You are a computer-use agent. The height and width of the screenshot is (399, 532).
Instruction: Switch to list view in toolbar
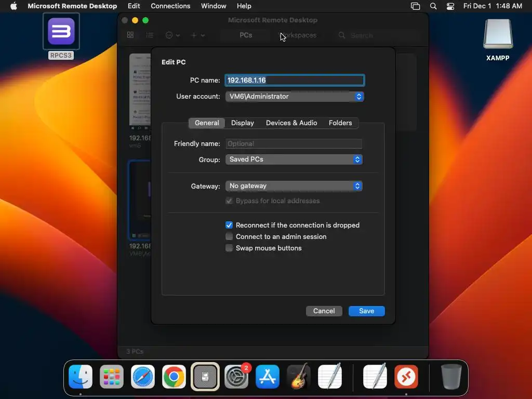click(150, 35)
